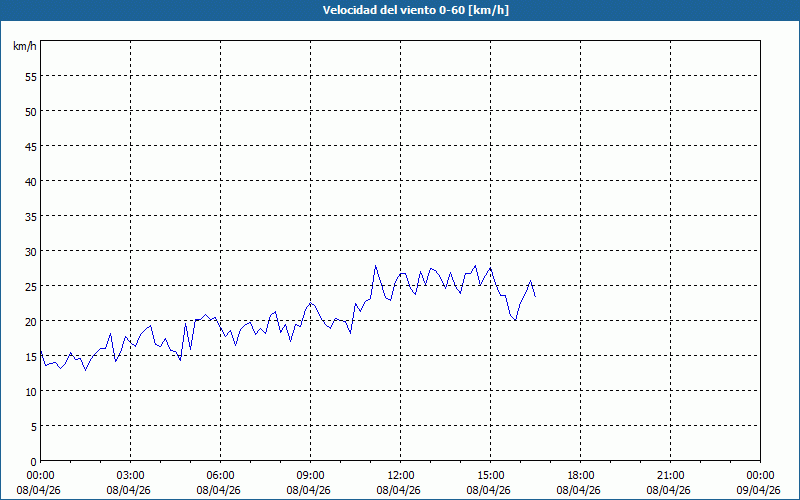Click the 21:00 time axis label
The width and height of the screenshot is (800, 500).
(670, 475)
